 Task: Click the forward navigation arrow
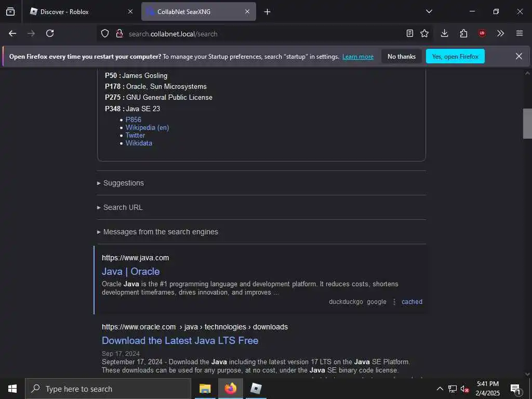(x=31, y=33)
